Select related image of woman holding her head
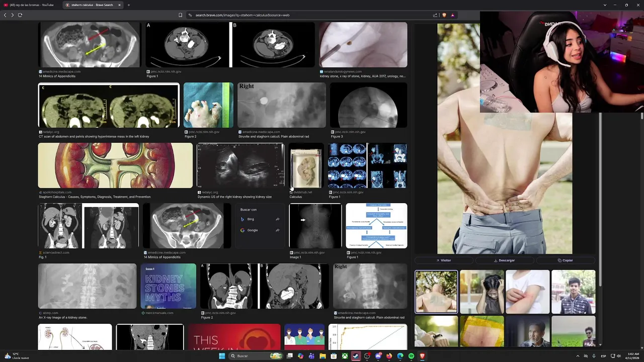 481,292
